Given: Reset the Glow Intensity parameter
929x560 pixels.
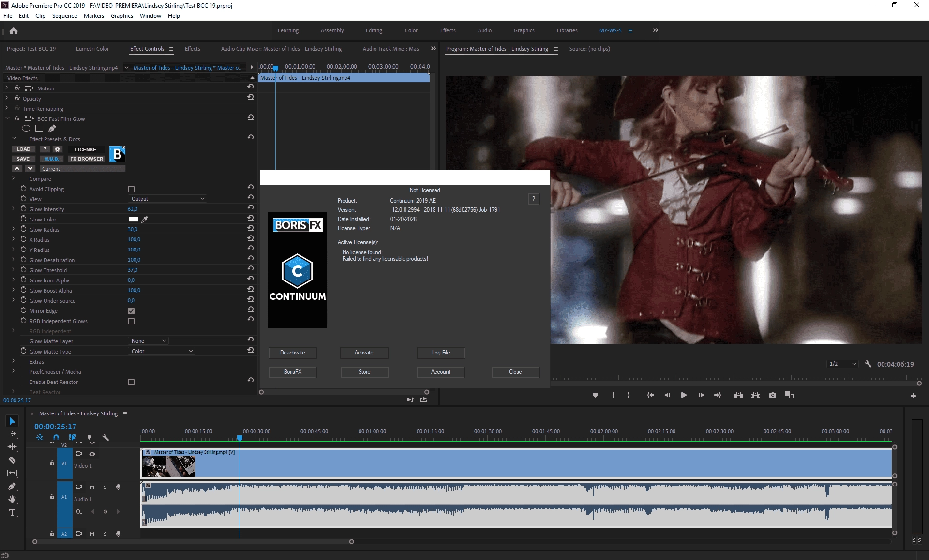Looking at the screenshot, I should tap(250, 208).
